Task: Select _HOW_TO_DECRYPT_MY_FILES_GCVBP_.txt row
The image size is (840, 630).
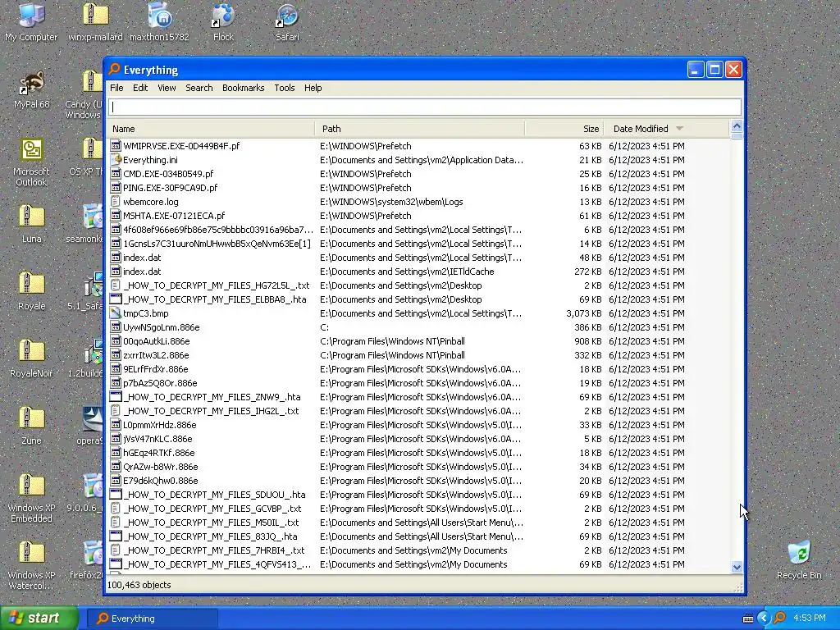Action: pyautogui.click(x=419, y=509)
